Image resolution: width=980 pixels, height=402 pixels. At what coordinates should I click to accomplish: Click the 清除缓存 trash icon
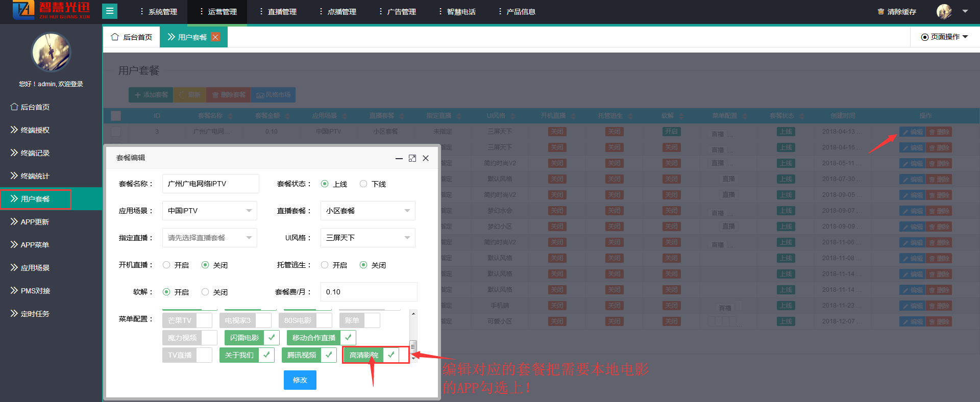click(880, 12)
